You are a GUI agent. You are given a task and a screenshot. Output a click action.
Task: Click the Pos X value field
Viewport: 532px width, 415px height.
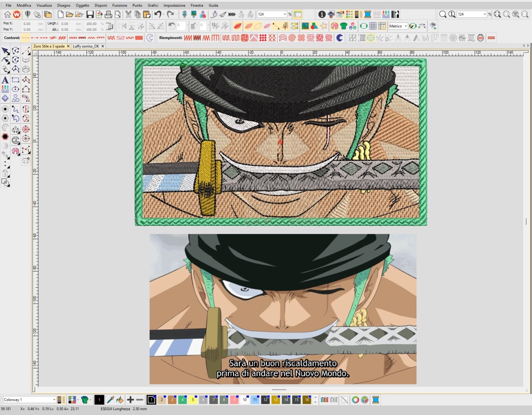point(27,24)
